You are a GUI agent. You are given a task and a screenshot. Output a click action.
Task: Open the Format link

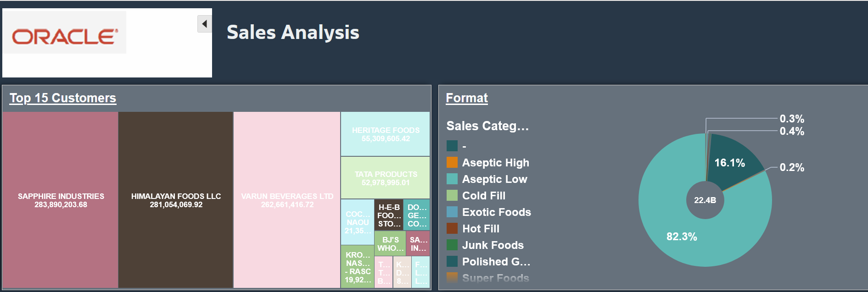[x=467, y=98]
